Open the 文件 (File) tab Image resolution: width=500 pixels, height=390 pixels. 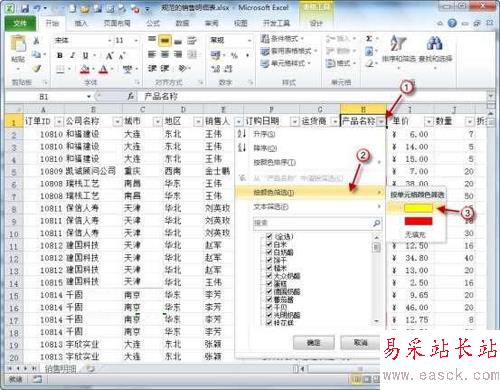(20, 23)
